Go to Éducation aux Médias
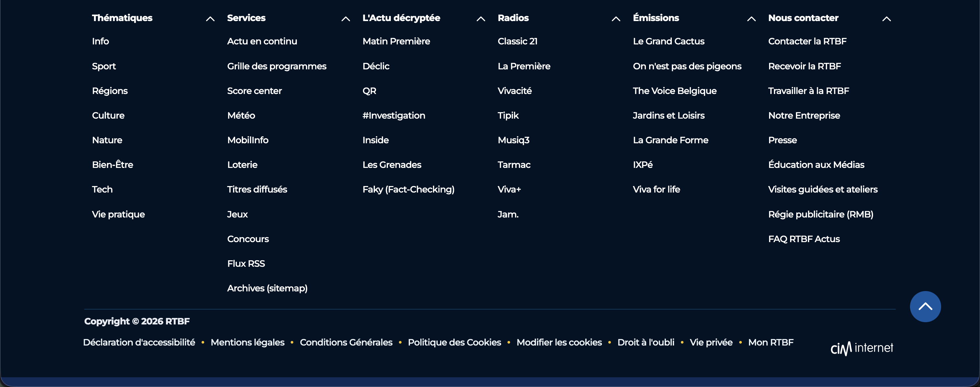Viewport: 980px width, 387px height. 816,164
